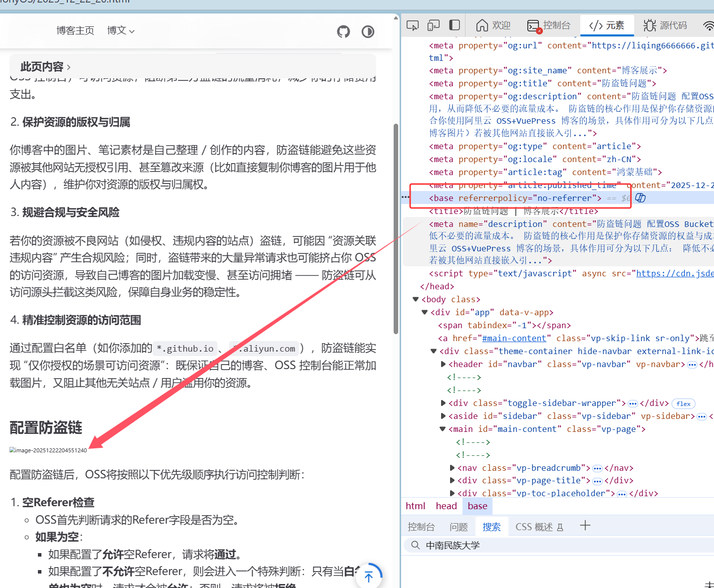Toggle the DevTools sidebar dock icon
This screenshot has width=714, height=588.
click(x=455, y=25)
